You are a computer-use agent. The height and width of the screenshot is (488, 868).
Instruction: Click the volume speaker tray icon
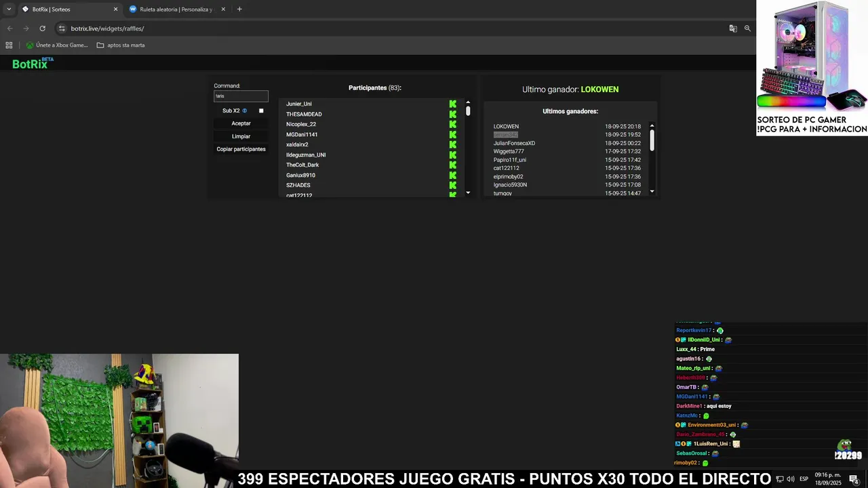pos(790,479)
